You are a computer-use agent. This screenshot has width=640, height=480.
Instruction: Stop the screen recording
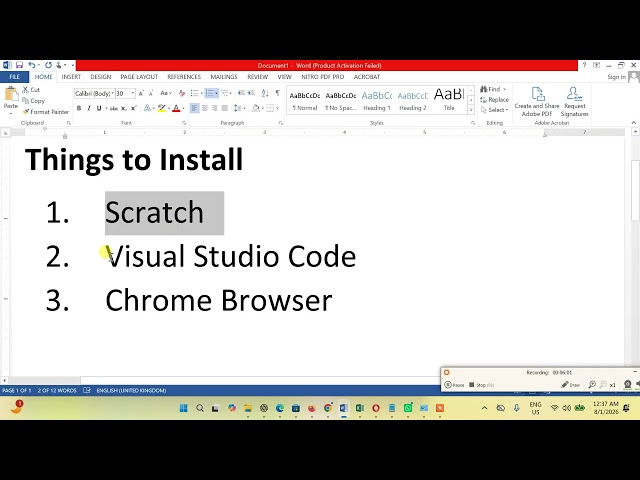pyautogui.click(x=481, y=384)
